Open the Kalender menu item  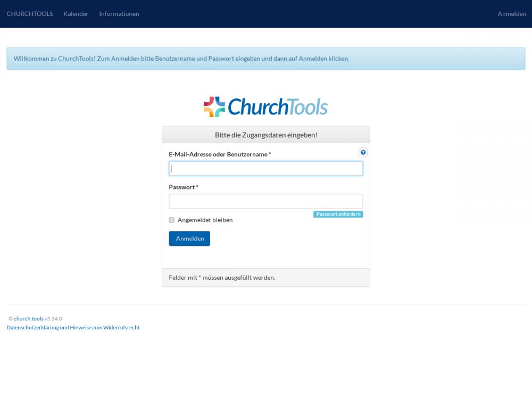[76, 14]
